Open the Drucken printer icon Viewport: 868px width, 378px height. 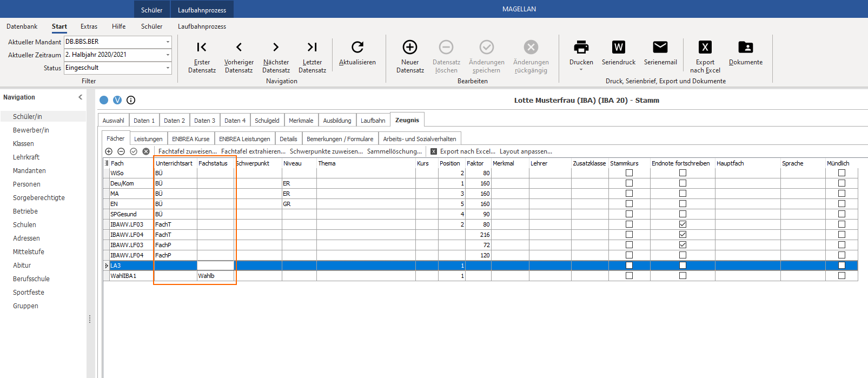[x=581, y=47]
